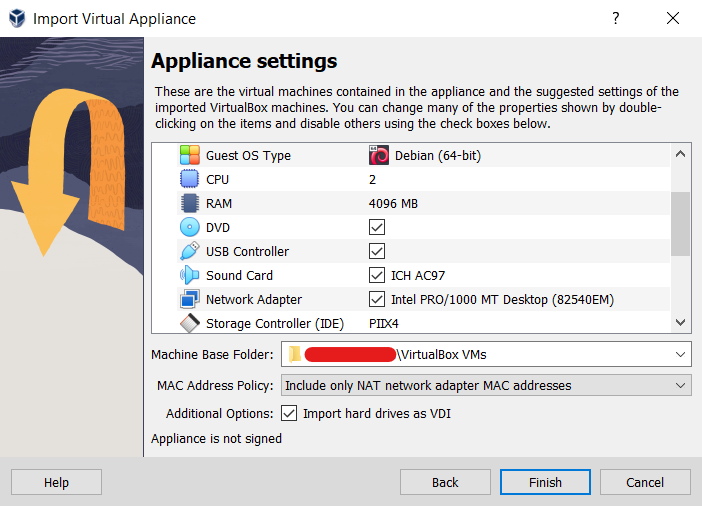Click the Sound Card speaker icon
Viewport: 702px width, 506px height.
(190, 276)
